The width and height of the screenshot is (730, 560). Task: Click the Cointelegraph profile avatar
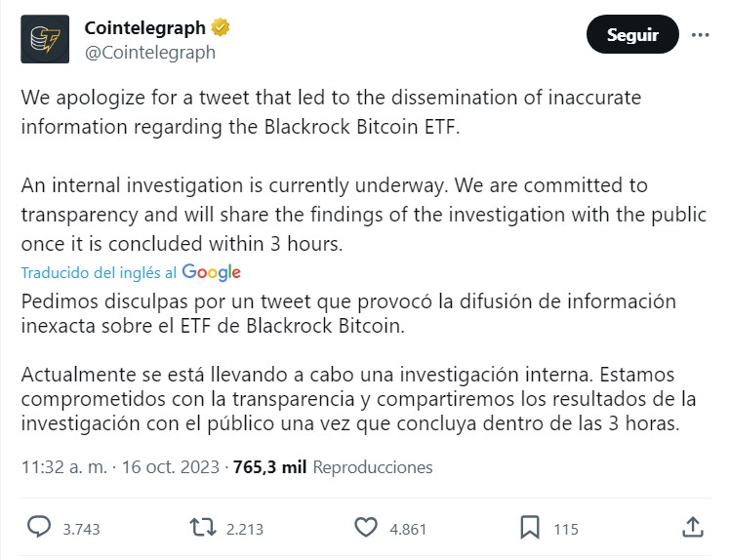click(x=45, y=39)
